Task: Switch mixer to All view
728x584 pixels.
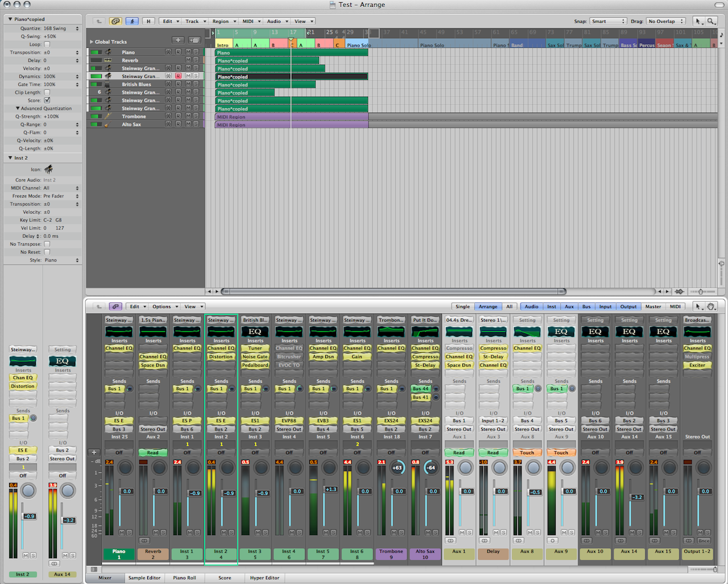Action: pyautogui.click(x=510, y=307)
